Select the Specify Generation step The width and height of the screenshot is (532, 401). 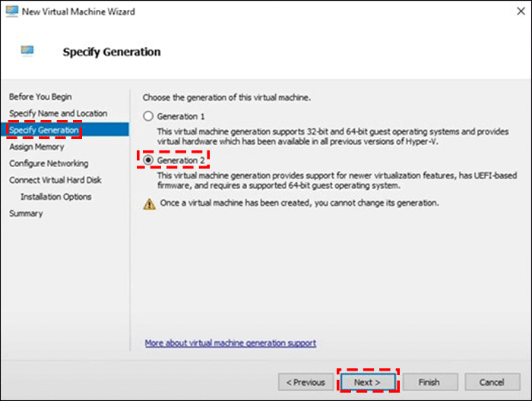click(x=44, y=130)
